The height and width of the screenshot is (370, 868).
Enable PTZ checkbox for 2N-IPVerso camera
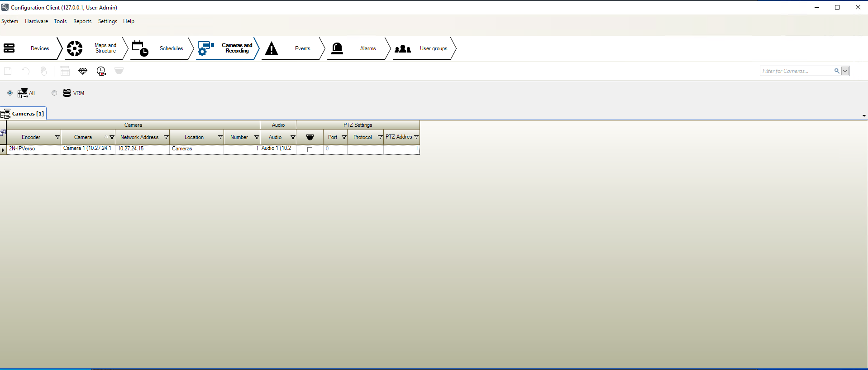click(x=310, y=149)
